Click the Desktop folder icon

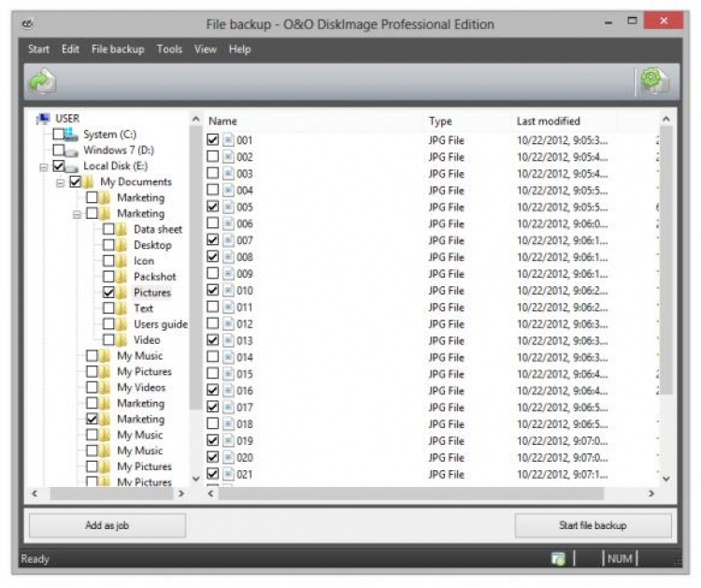point(122,245)
